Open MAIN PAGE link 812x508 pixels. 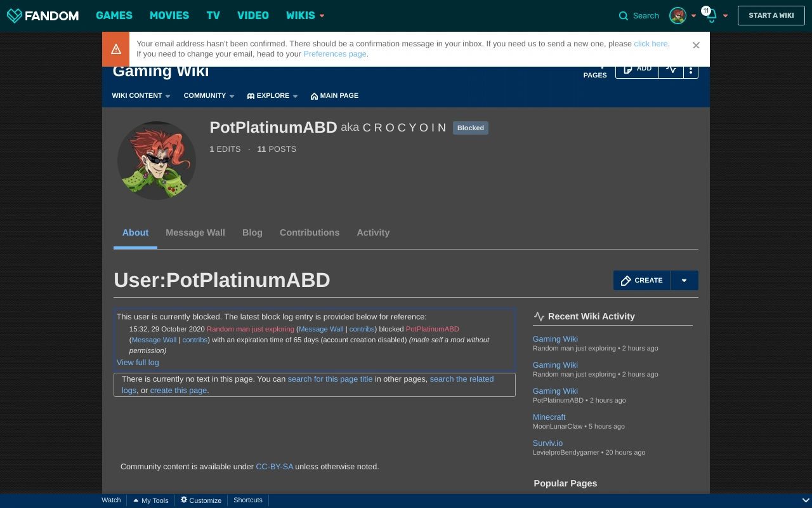(334, 95)
